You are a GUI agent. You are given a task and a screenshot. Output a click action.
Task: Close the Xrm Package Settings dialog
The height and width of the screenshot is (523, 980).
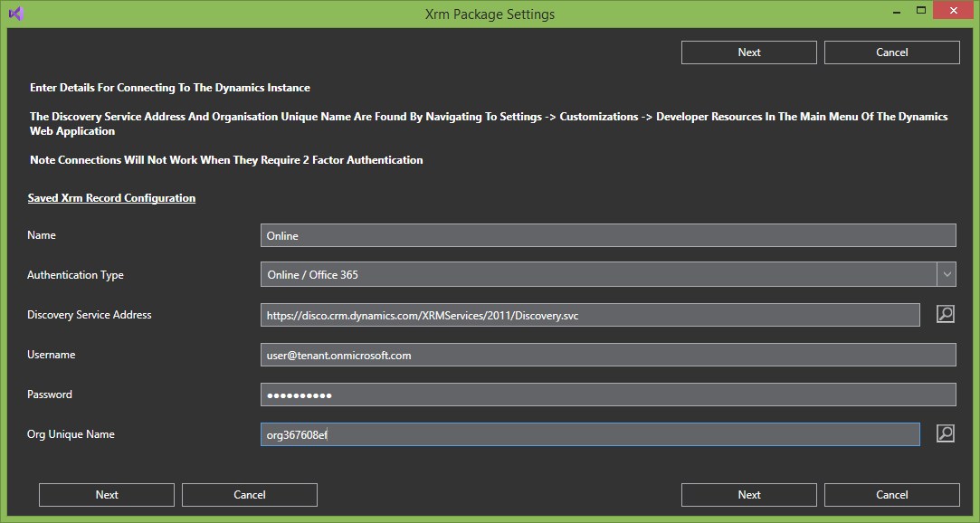(x=955, y=12)
